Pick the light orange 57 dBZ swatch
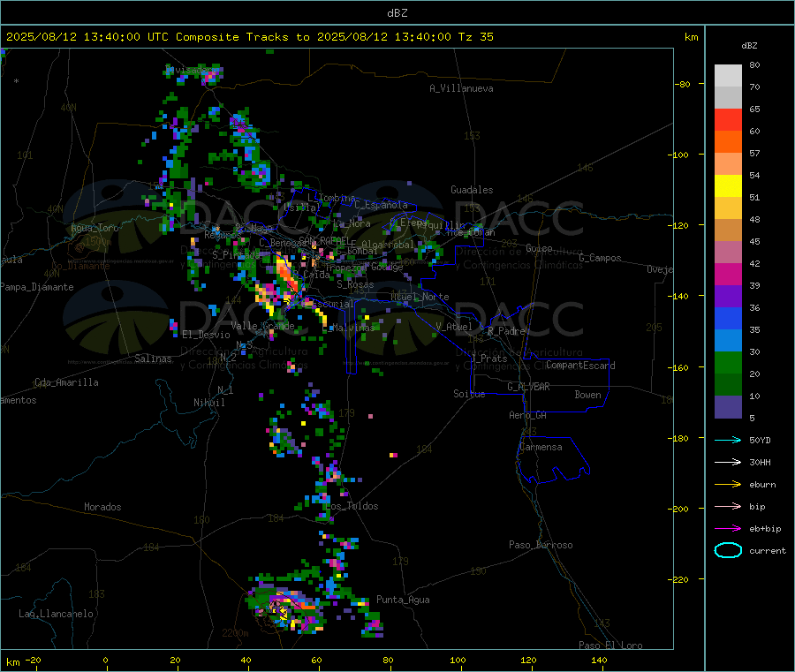This screenshot has width=795, height=672. 728,163
